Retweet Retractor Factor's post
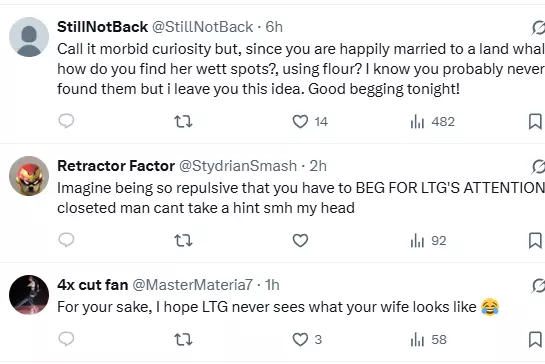The height and width of the screenshot is (364, 545). (x=183, y=241)
